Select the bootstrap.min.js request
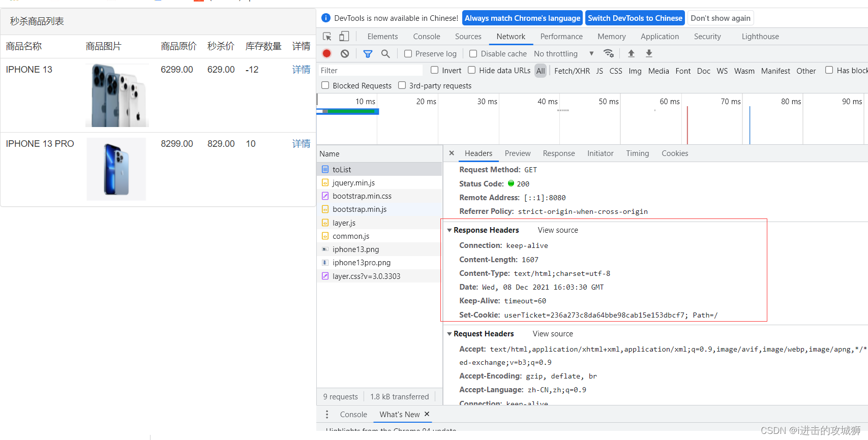Screen dimensions: 868x440 tap(379, 209)
